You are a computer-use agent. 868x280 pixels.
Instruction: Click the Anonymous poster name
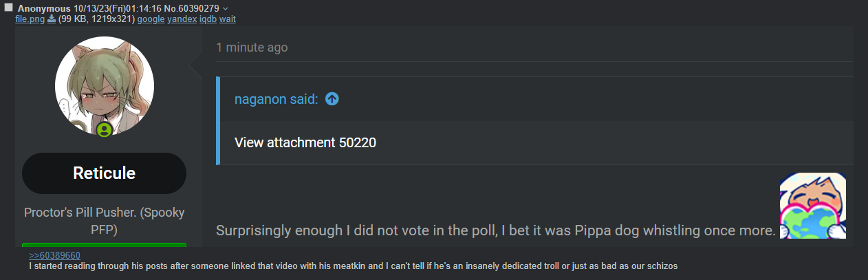[44, 8]
